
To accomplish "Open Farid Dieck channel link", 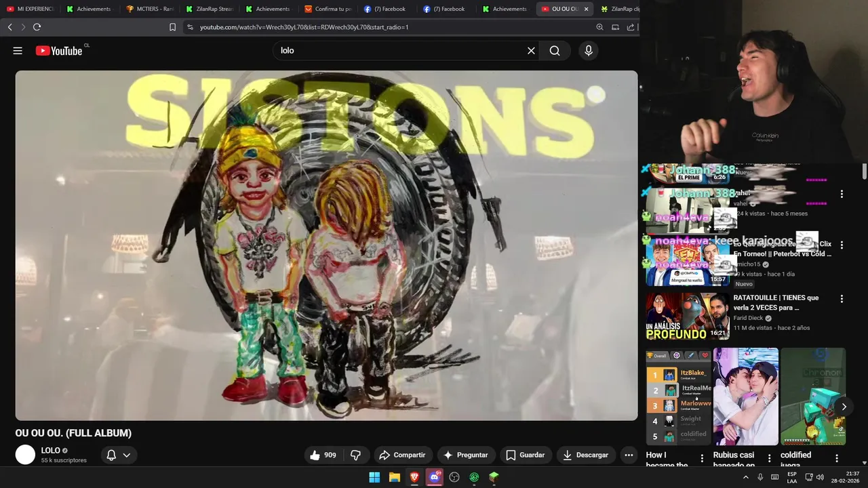I will (x=749, y=318).
